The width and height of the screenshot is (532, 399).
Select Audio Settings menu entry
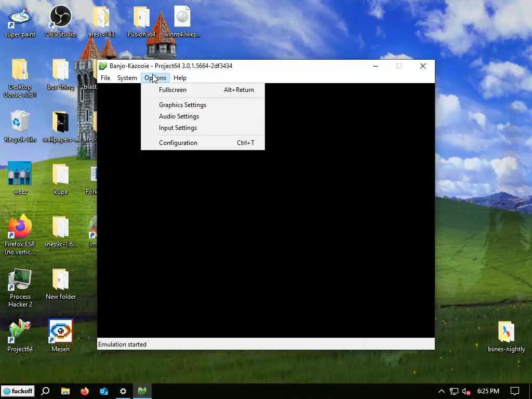pos(203,116)
